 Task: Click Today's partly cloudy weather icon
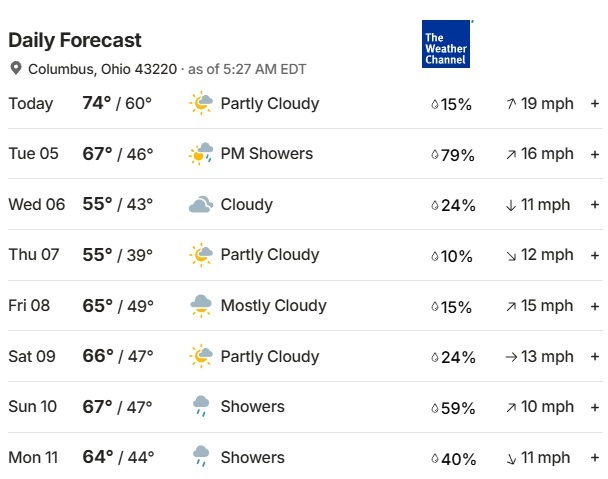201,103
